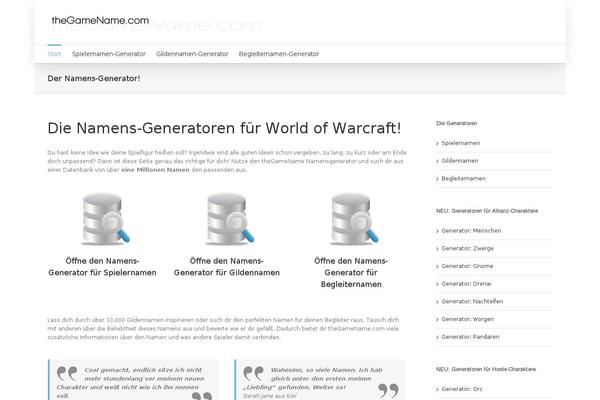Screen dimensions: 600x400
Task: Open Generator: Menschen sidebar link
Action: [x=471, y=231]
